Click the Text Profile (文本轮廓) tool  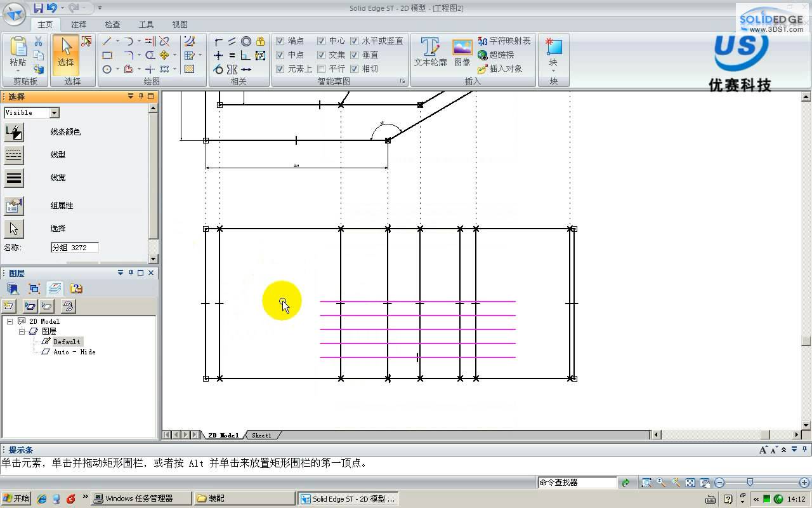pyautogui.click(x=430, y=52)
